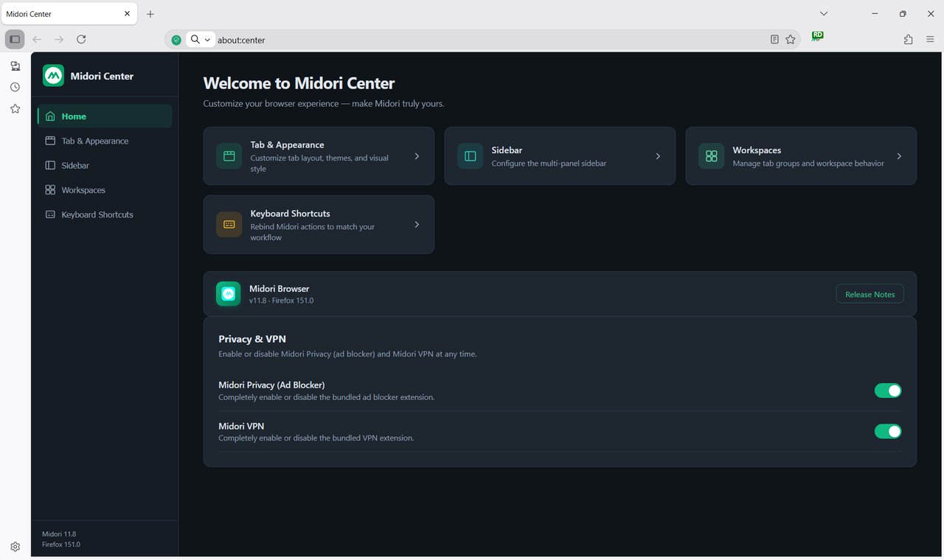Click the Midori Center logo in the navigation

[x=53, y=76]
